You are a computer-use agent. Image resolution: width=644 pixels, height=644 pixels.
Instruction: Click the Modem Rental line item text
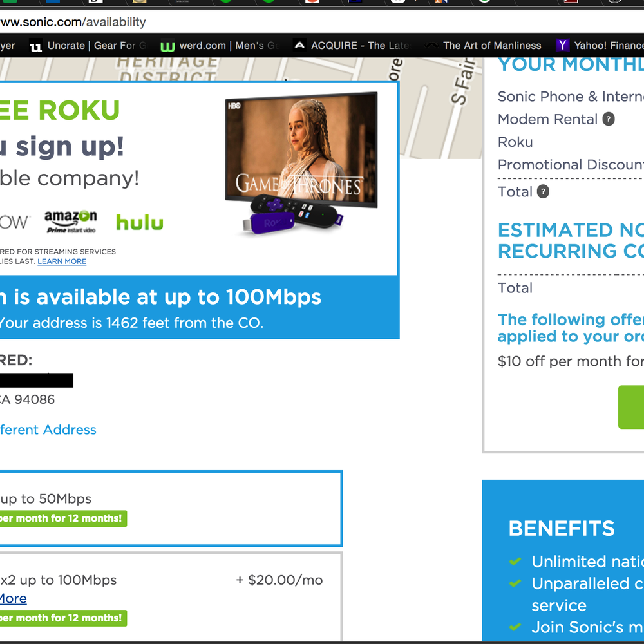coord(547,119)
